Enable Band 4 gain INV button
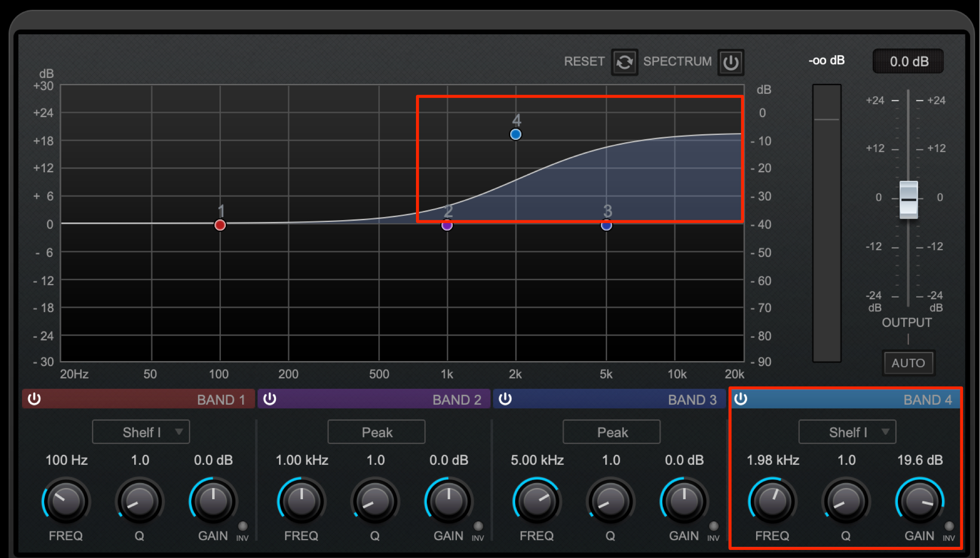The image size is (980, 558). [x=949, y=526]
